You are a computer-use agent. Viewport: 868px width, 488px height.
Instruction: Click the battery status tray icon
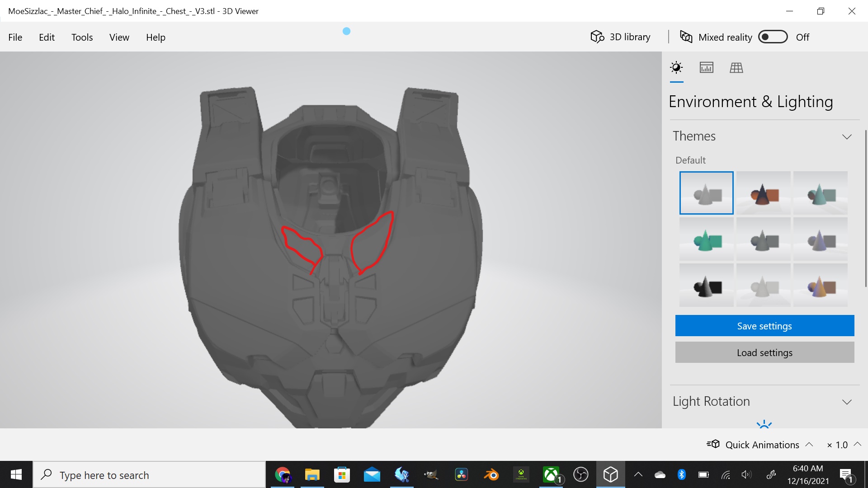coord(703,474)
